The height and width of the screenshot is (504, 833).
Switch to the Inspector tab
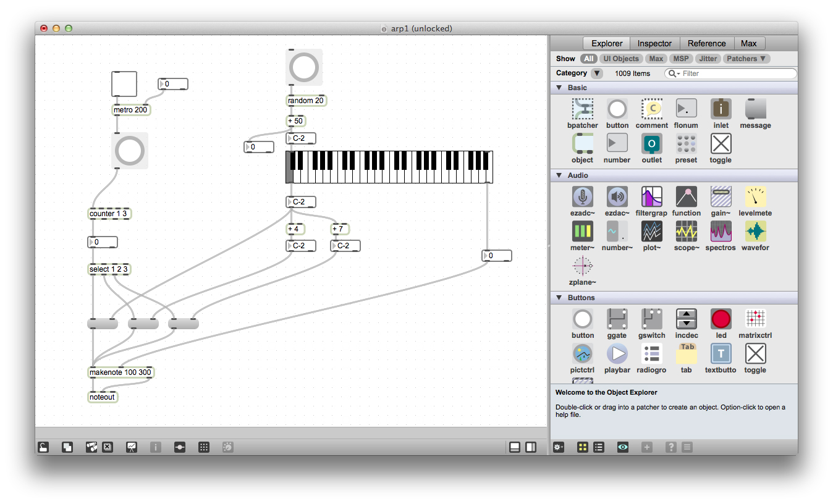pyautogui.click(x=654, y=43)
